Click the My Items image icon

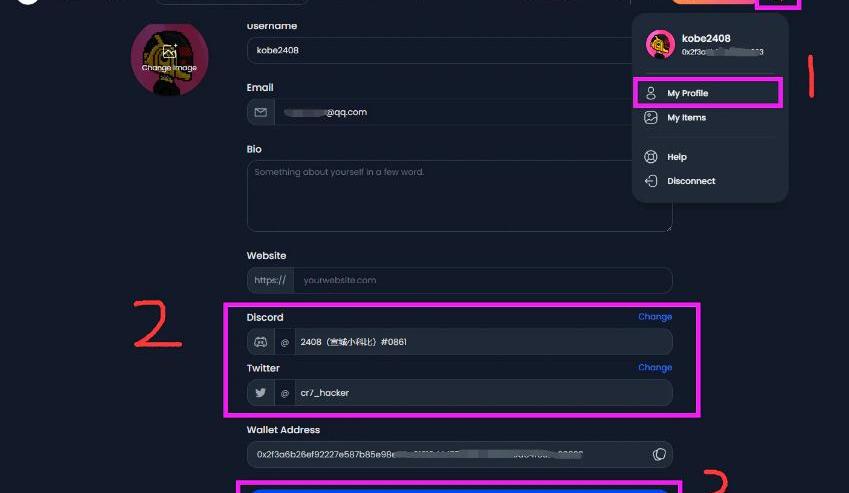click(x=651, y=117)
